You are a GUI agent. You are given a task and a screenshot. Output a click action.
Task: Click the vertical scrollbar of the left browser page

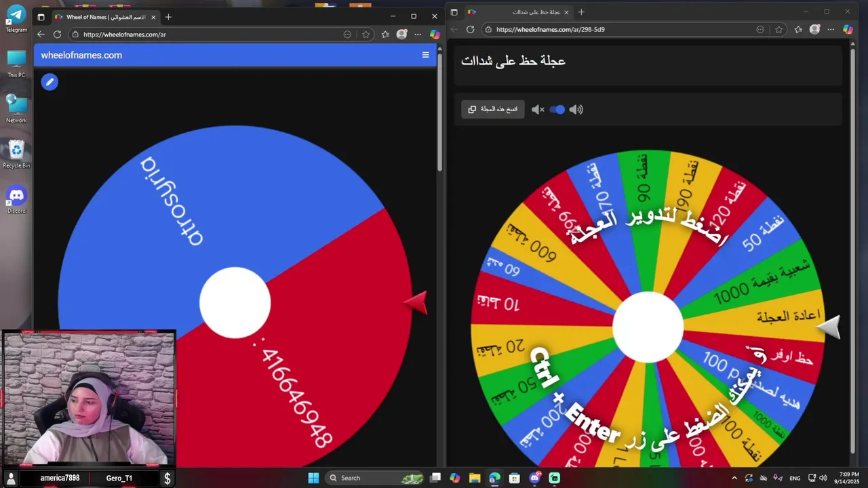point(439,113)
